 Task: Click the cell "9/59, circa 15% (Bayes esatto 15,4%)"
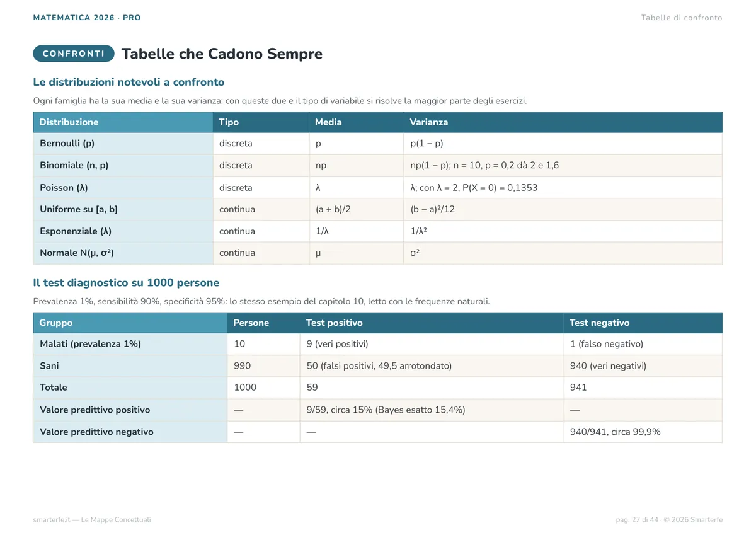pyautogui.click(x=432, y=410)
